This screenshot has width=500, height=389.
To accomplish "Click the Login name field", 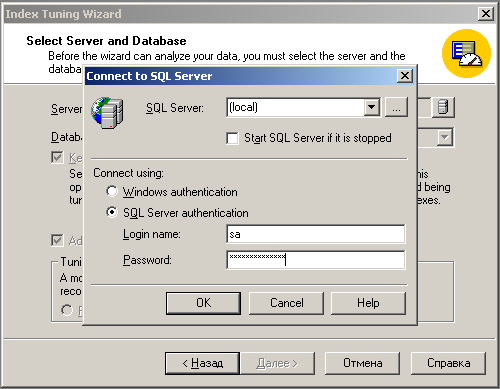I will coord(316,234).
